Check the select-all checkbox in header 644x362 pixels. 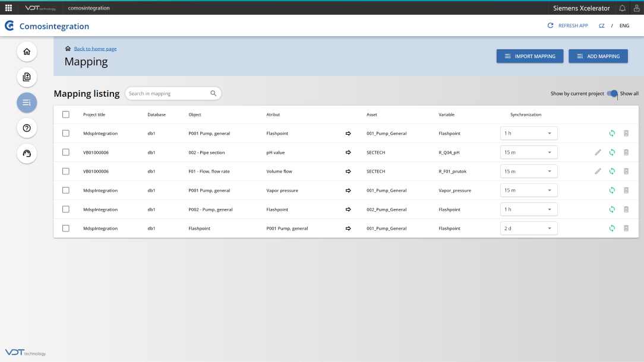click(66, 115)
